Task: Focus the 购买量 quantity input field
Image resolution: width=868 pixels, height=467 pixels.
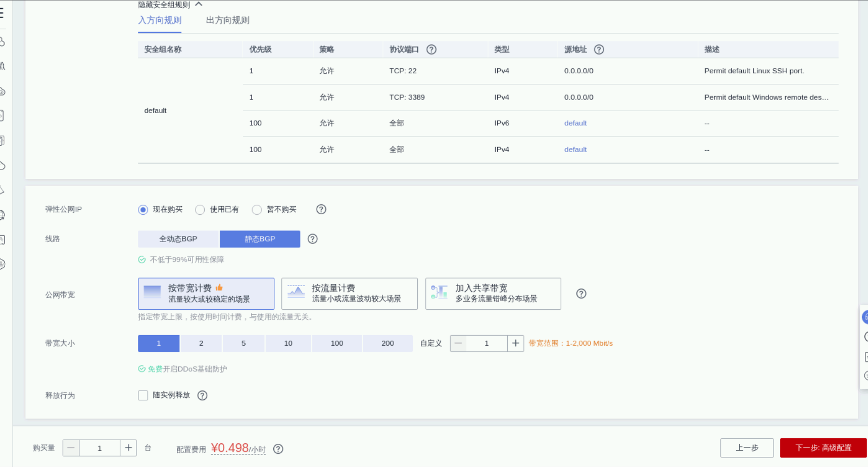Action: pos(100,448)
